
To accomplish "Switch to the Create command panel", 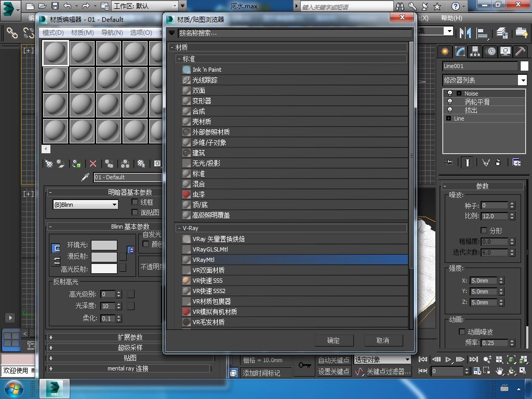I will 445,51.
